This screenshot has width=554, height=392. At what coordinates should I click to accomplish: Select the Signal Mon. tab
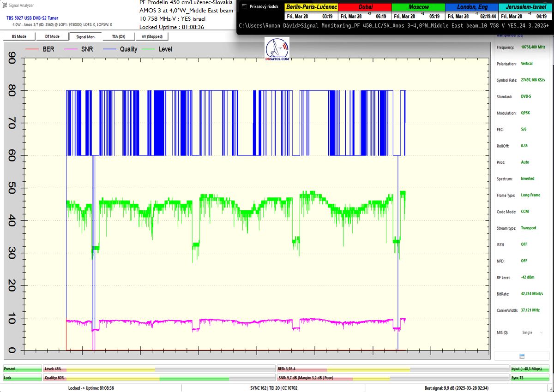(x=85, y=36)
